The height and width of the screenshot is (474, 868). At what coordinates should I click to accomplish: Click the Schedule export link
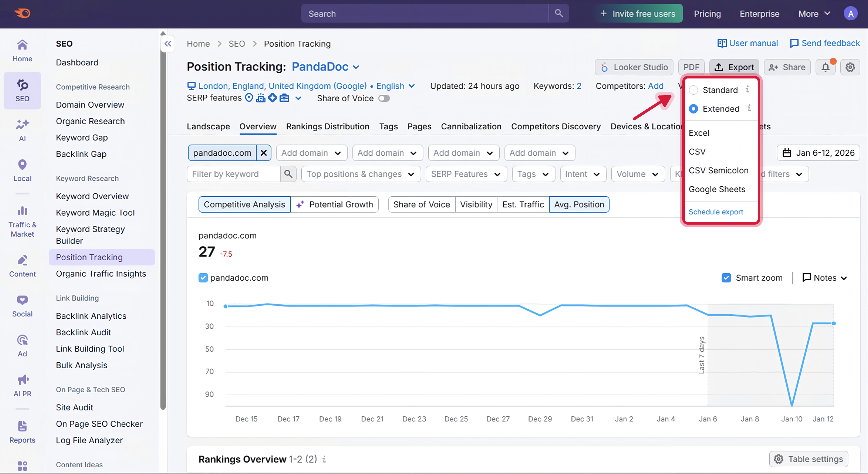(x=716, y=212)
